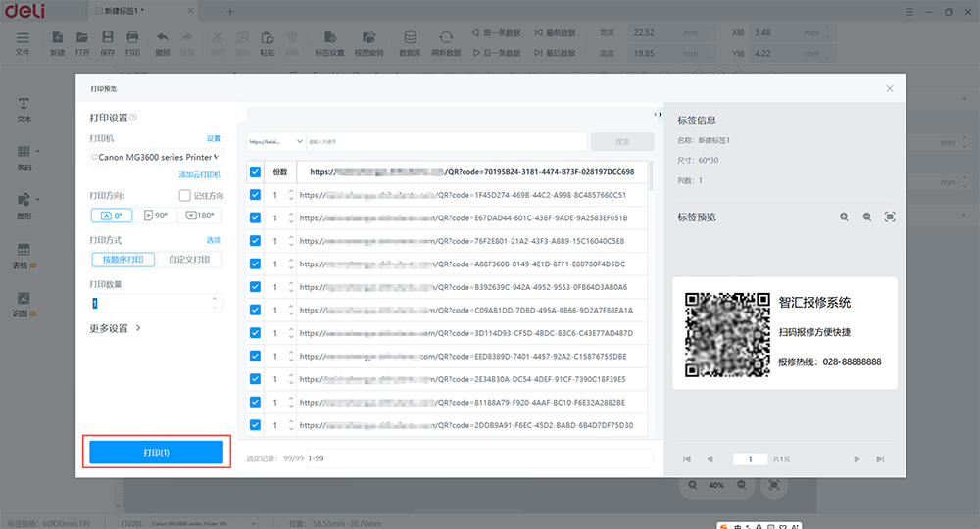This screenshot has width=980, height=529.
Task: Adjust copies stepper for row ending 7390C18F39E5
Action: click(291, 379)
